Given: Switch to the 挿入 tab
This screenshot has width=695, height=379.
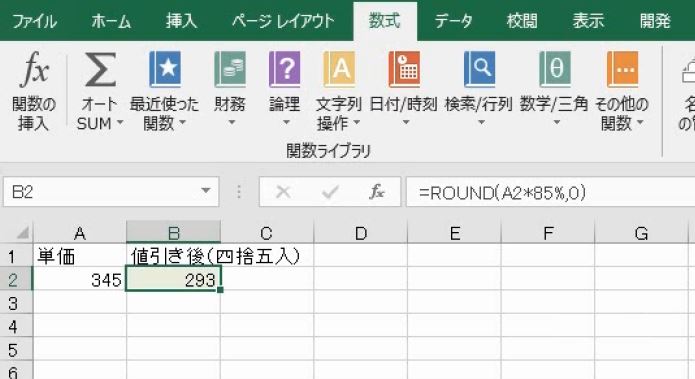Looking at the screenshot, I should [x=181, y=21].
